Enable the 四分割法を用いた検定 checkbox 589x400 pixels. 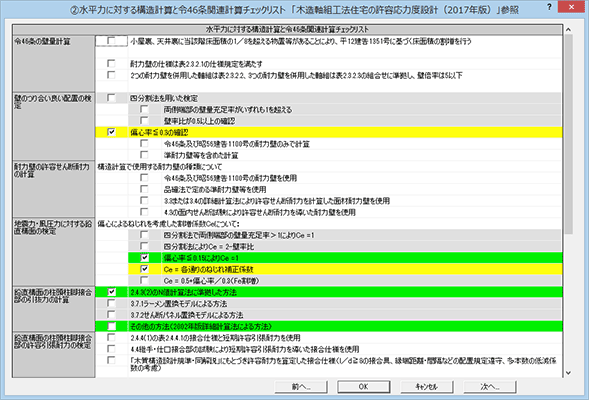click(111, 98)
